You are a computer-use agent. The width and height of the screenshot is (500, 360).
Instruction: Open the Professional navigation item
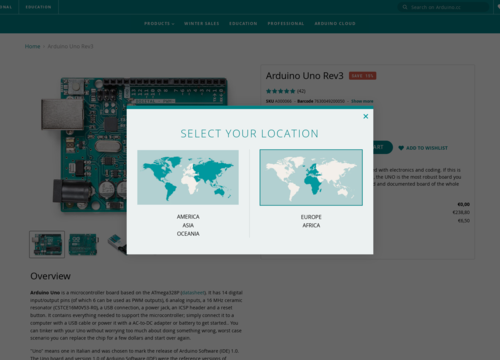286,24
